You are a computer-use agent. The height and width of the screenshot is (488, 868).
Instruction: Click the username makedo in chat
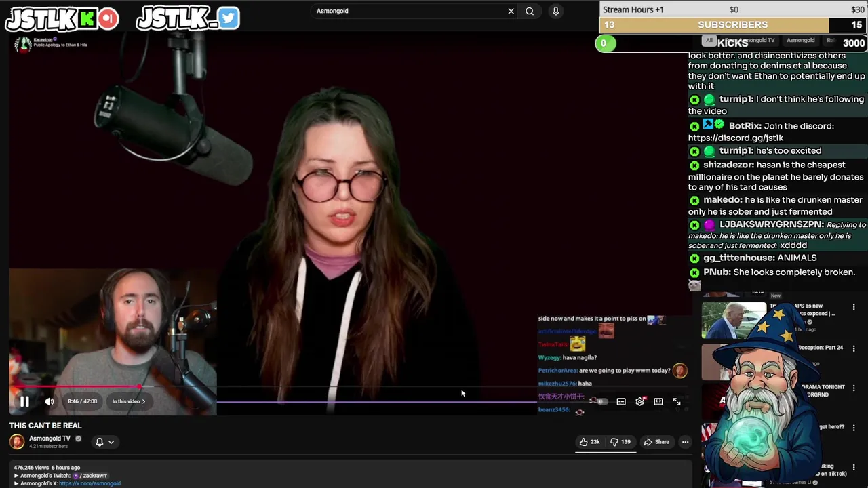pyautogui.click(x=722, y=200)
